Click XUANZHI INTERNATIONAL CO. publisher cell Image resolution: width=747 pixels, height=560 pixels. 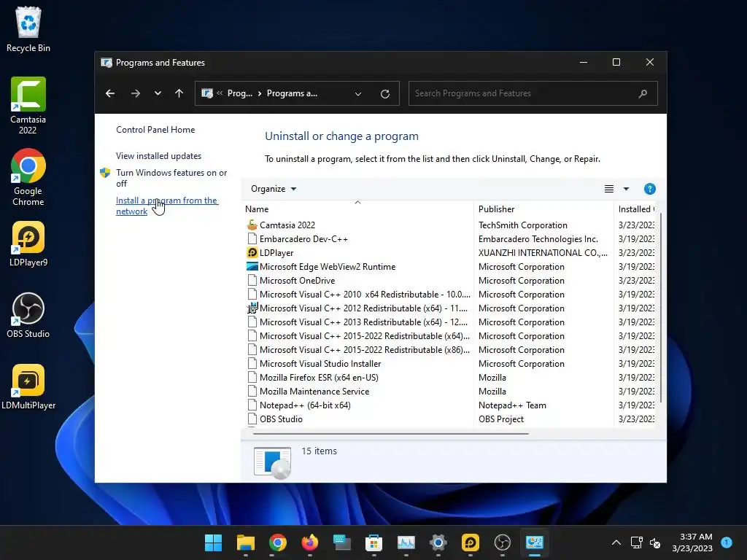[x=543, y=253]
